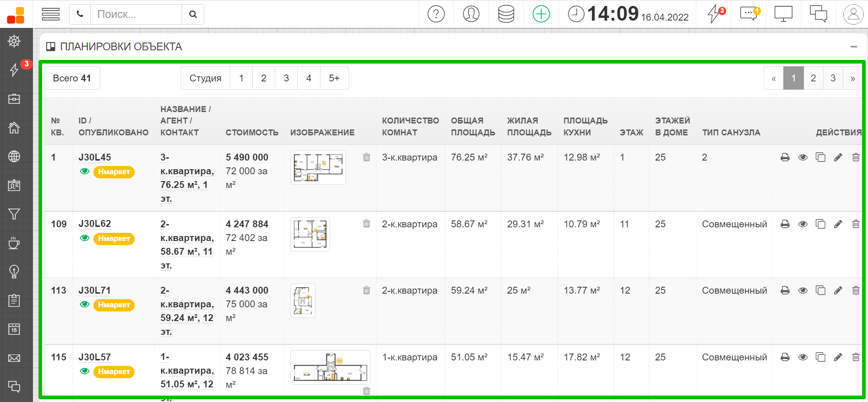
Task: Collapse the Планировки объекта panel
Action: click(853, 47)
